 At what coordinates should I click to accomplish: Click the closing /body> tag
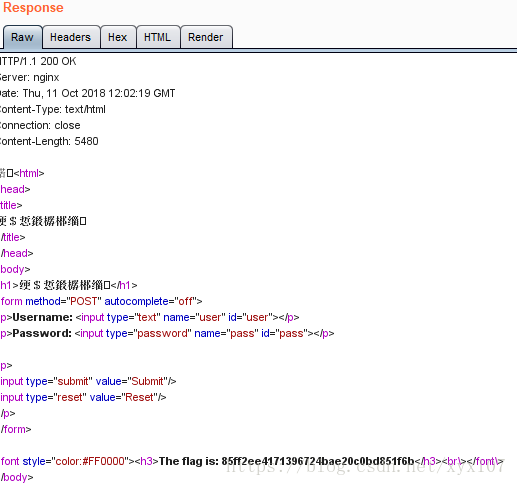(17, 477)
